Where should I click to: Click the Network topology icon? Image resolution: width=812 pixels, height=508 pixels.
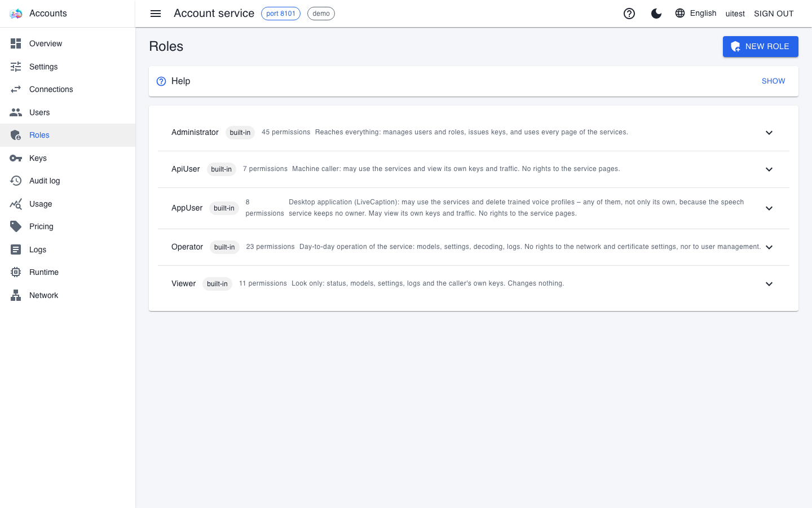[x=16, y=295]
